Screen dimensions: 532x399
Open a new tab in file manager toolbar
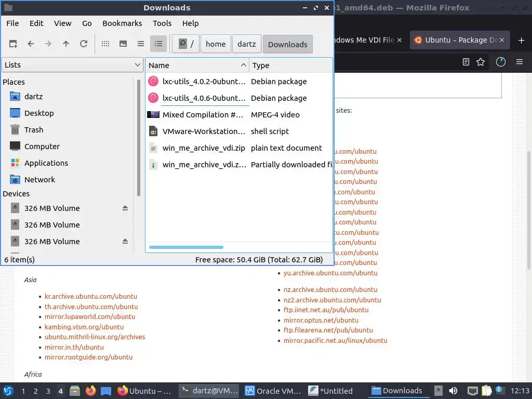point(13,44)
